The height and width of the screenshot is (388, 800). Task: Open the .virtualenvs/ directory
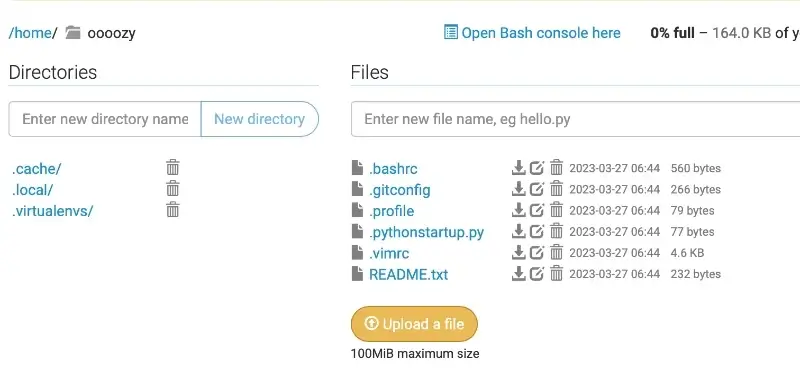click(53, 211)
